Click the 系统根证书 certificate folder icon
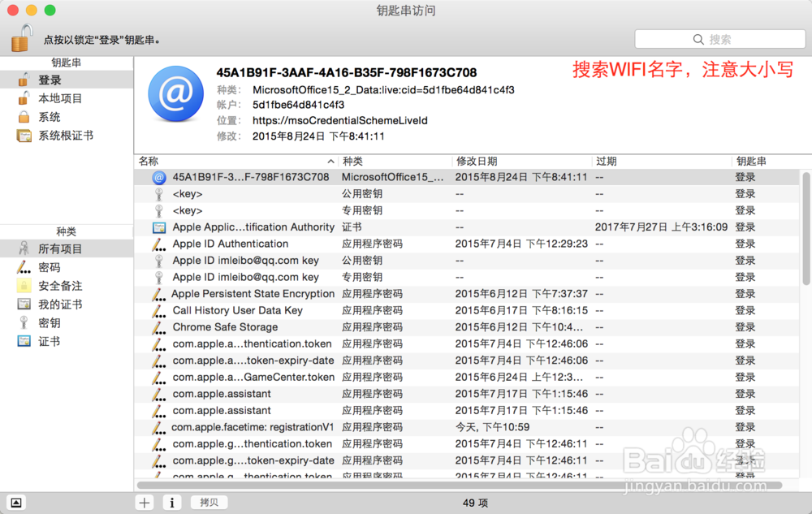Screen dimensions: 812x514 click(x=24, y=136)
